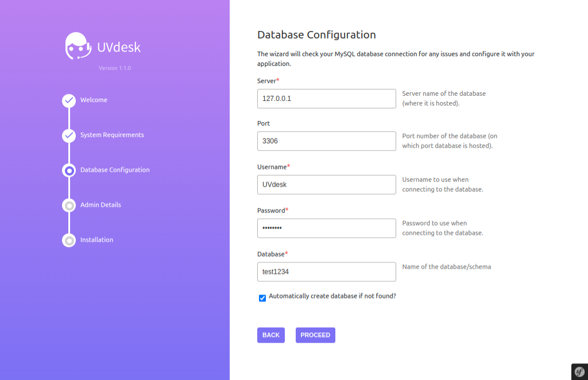Uncheck automatically create database checkbox
588x380 pixels.
262,298
